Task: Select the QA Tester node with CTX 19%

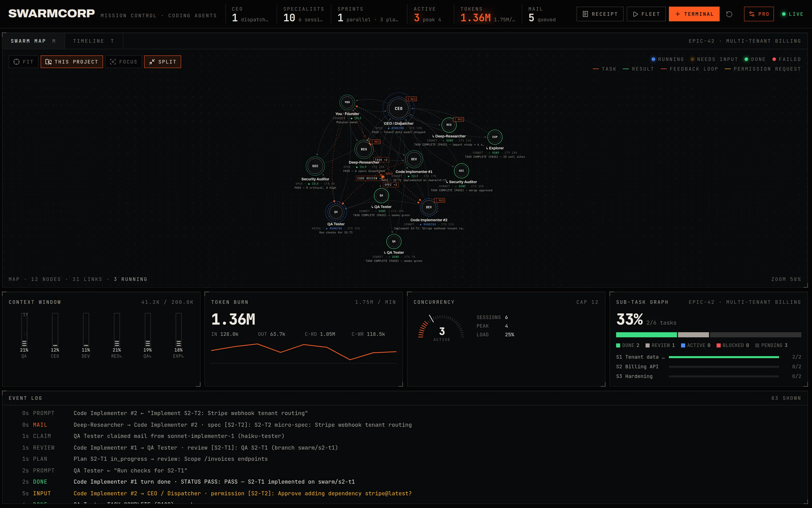Action: tap(381, 196)
